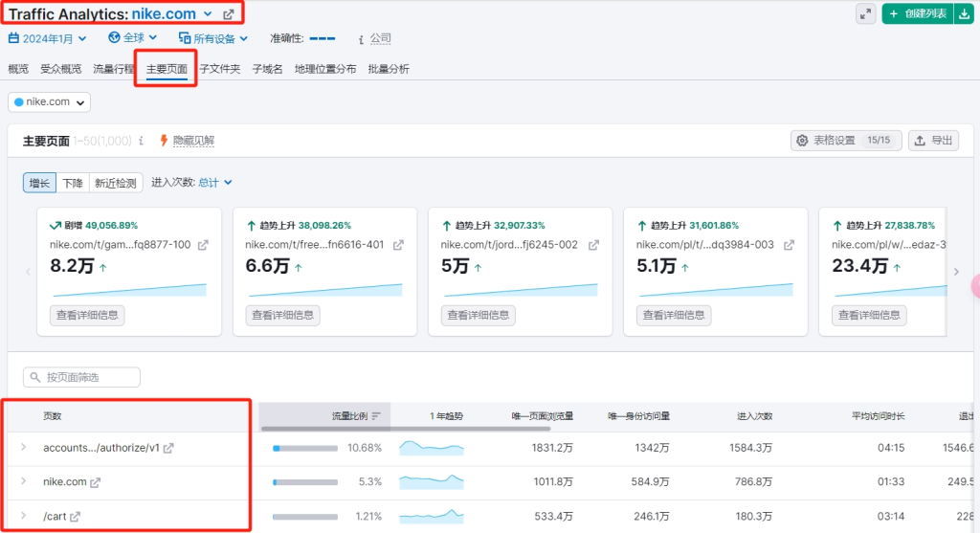The image size is (980, 533).
Task: Click the 公司 label
Action: (x=380, y=38)
